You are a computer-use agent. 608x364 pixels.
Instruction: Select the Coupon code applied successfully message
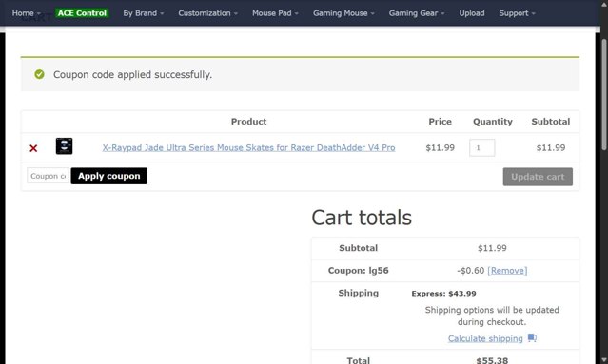pos(132,74)
